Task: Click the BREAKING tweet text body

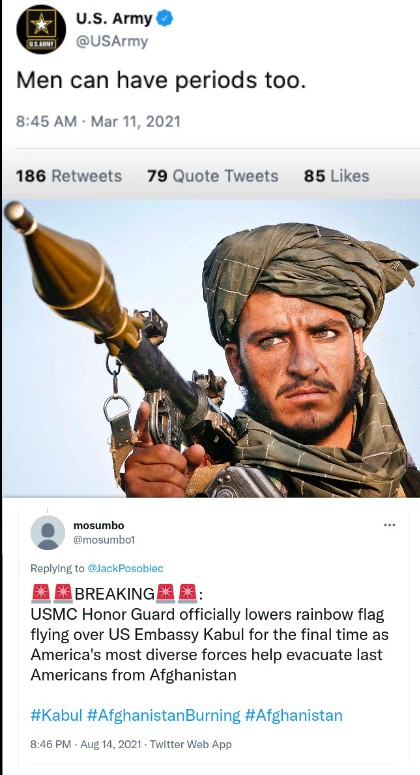Action: 210,634
